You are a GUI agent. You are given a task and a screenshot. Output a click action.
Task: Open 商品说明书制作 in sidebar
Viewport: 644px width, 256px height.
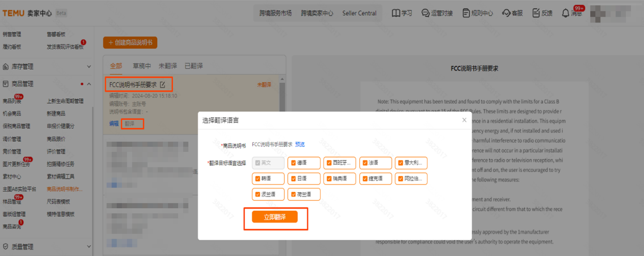tap(64, 189)
